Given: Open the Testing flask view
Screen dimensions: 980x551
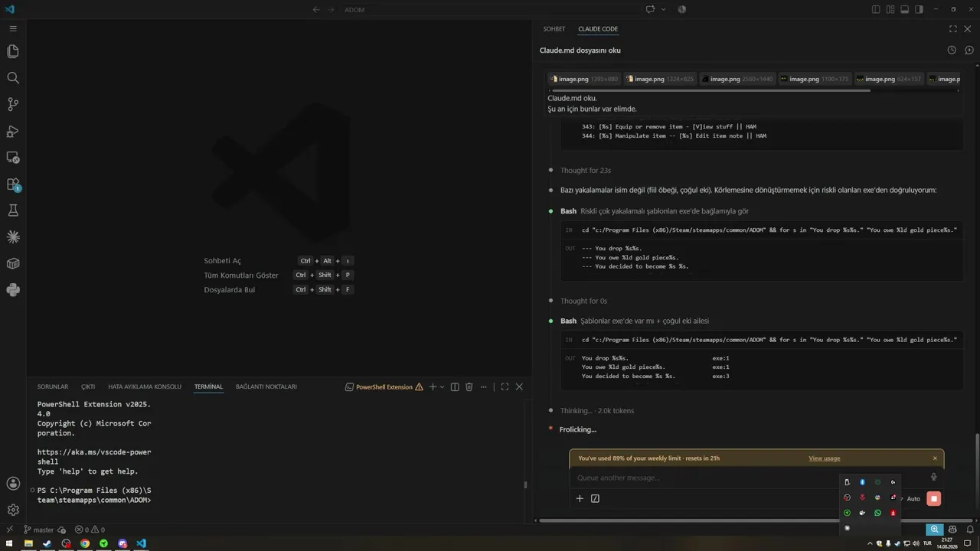Looking at the screenshot, I should pyautogui.click(x=13, y=210).
